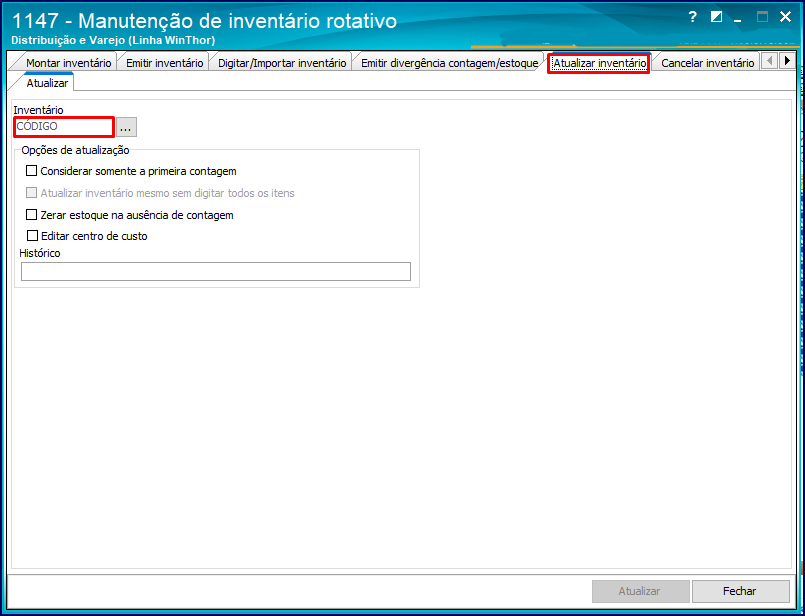Switch to Emitir inventário tab

click(164, 63)
